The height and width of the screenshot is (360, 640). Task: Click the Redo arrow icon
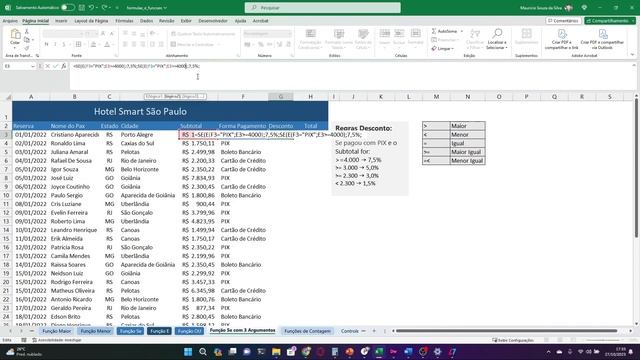(x=104, y=7)
